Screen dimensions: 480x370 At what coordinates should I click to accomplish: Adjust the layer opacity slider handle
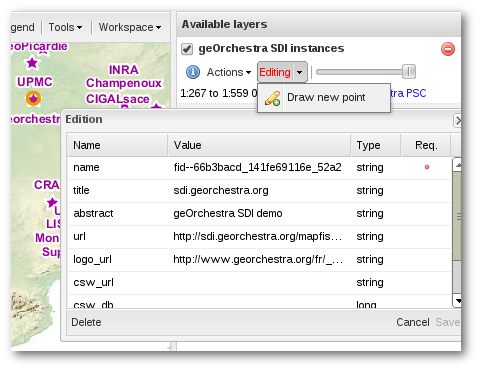click(409, 72)
